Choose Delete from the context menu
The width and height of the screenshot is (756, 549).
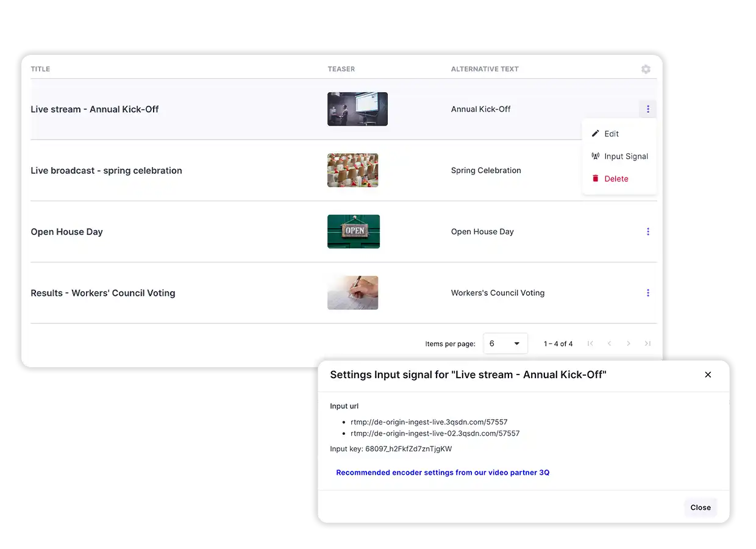pyautogui.click(x=619, y=179)
